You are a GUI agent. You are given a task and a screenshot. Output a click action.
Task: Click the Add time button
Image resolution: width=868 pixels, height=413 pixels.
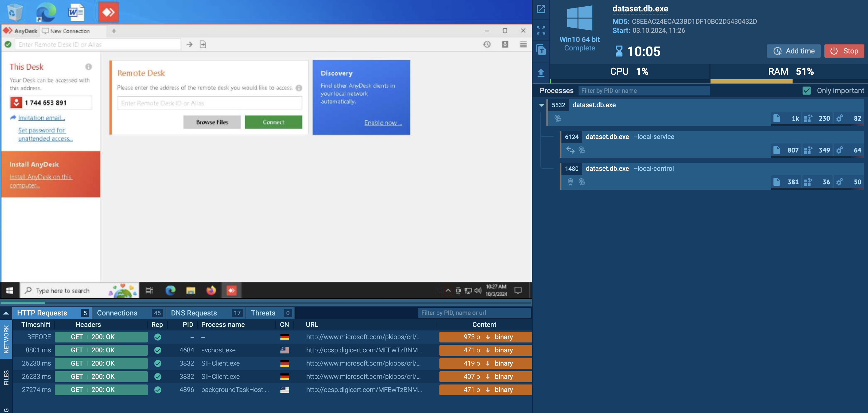coord(794,51)
